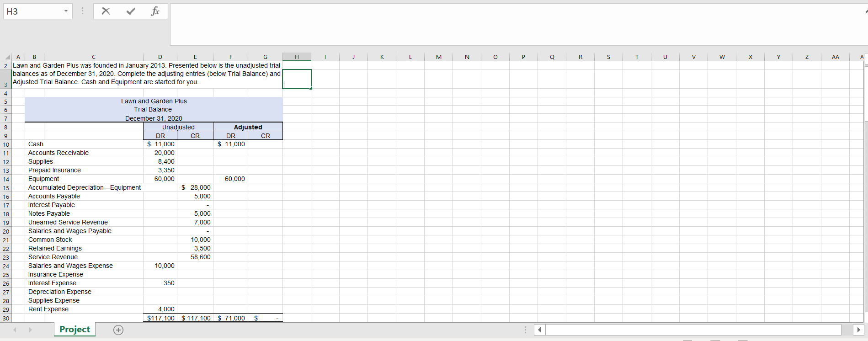868x341 pixels.
Task: Click adjusted total $ 71,000
Action: pyautogui.click(x=231, y=318)
